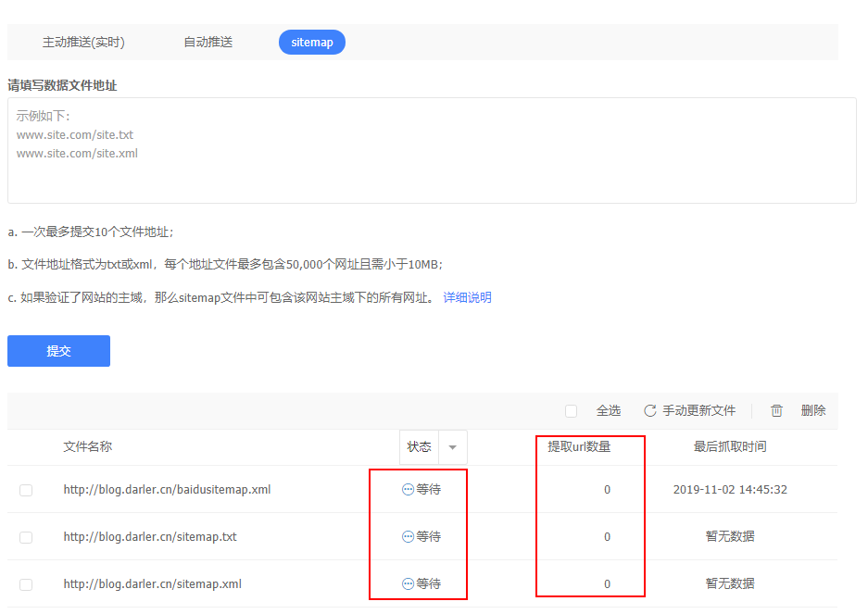Open the 详细说明 details link
The image size is (868, 614).
(x=467, y=297)
